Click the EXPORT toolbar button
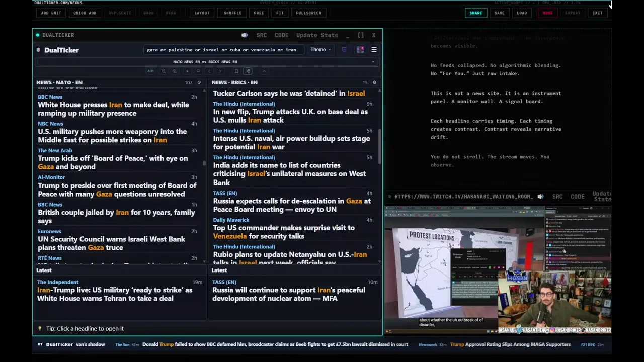Image resolution: width=644 pixels, height=362 pixels. (x=573, y=13)
